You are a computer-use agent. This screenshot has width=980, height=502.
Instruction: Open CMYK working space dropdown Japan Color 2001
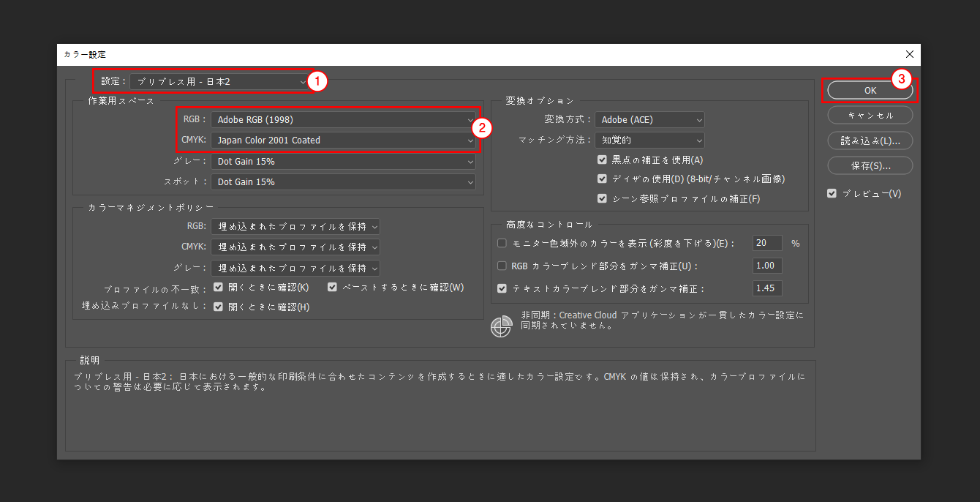[343, 140]
